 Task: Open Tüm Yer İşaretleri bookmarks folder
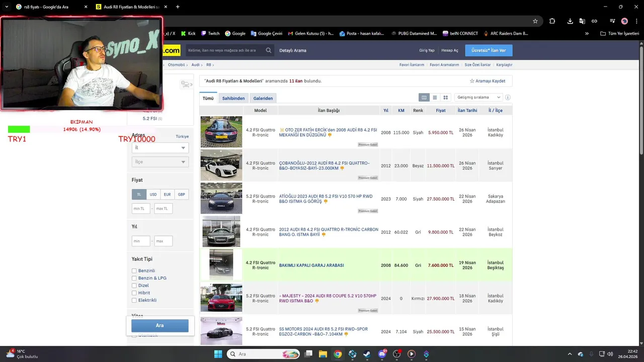pos(619,34)
